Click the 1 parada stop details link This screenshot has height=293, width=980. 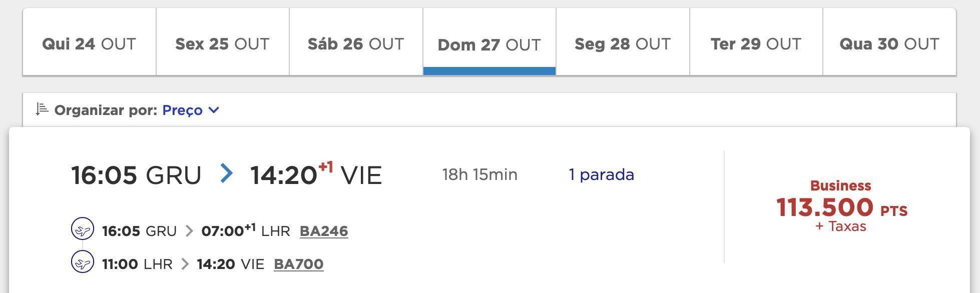click(602, 174)
